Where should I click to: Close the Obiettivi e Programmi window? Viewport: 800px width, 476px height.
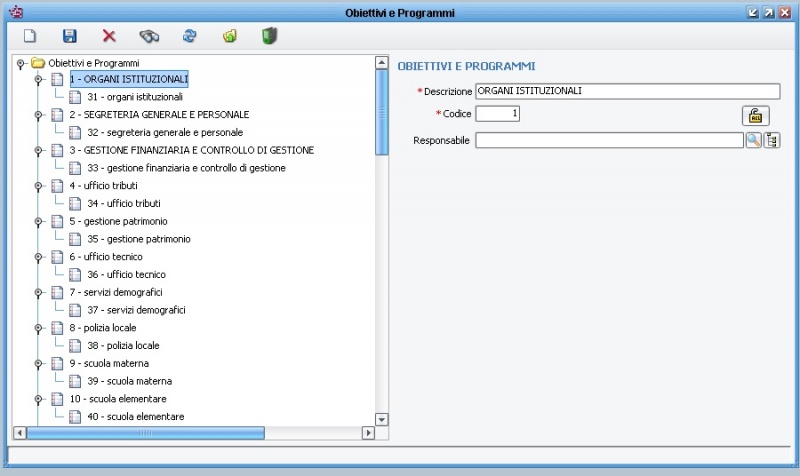click(785, 12)
